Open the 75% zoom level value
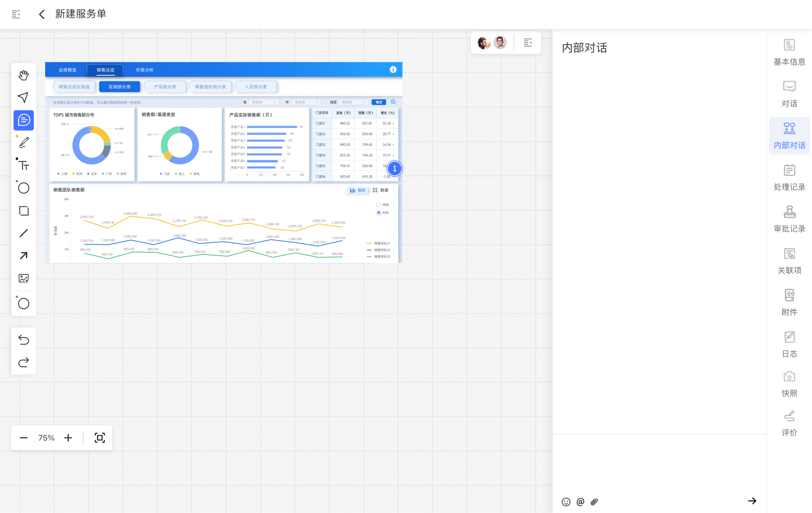The width and height of the screenshot is (812, 513). point(46,438)
